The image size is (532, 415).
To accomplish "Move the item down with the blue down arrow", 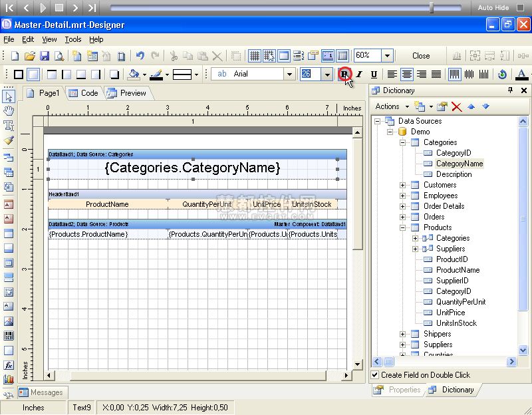I will [485, 106].
